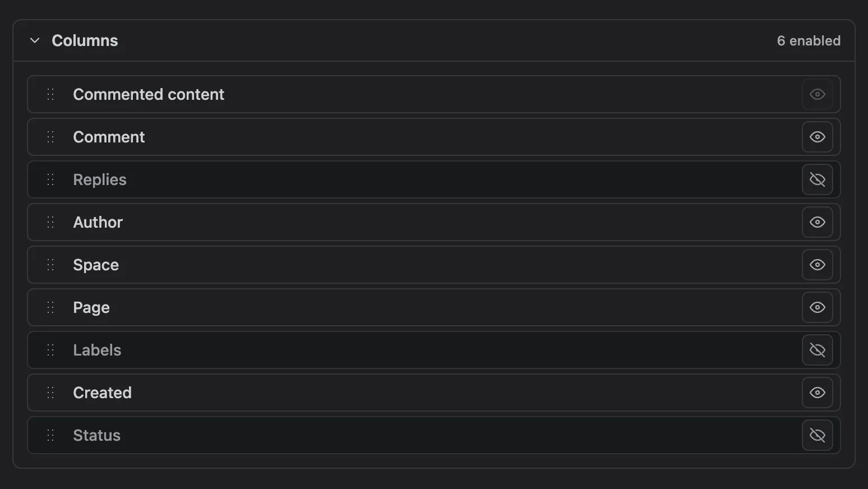Enable the Labels column via crossed-eye icon
The height and width of the screenshot is (489, 868).
(817, 350)
